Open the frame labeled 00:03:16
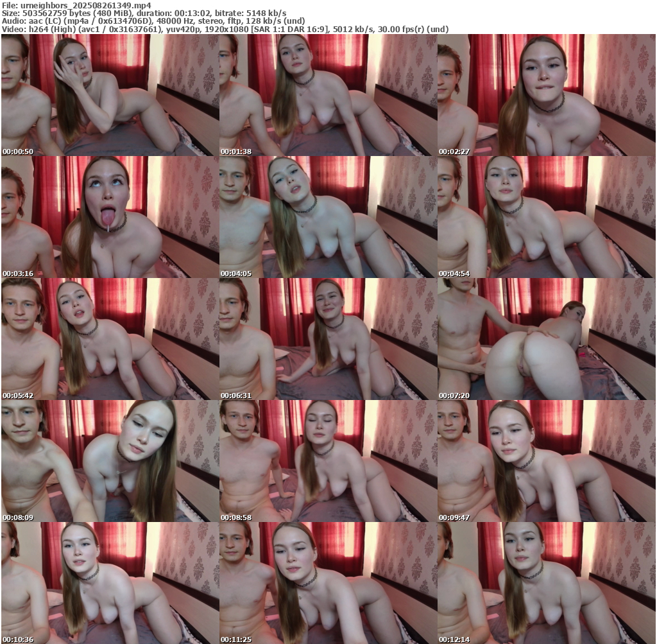Screen dimensions: 657x644 tap(110, 217)
